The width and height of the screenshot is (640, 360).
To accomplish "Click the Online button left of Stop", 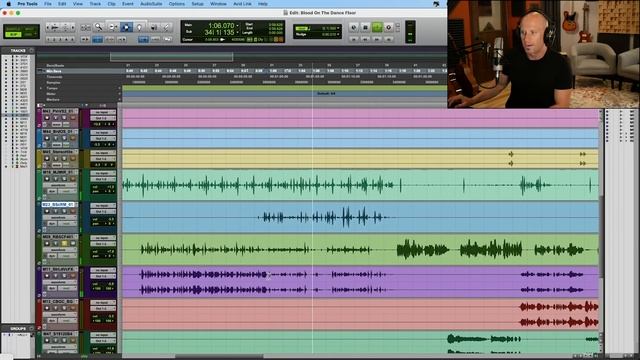I will pos(354,27).
